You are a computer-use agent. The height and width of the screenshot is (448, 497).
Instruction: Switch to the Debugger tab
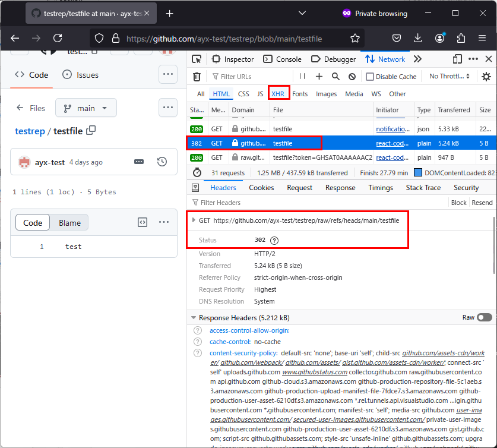334,59
